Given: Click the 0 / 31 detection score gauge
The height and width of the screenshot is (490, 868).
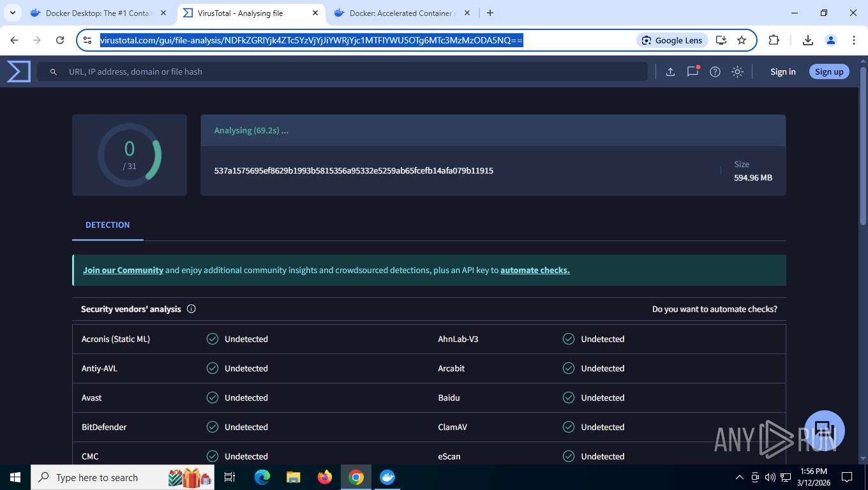Looking at the screenshot, I should 130,155.
